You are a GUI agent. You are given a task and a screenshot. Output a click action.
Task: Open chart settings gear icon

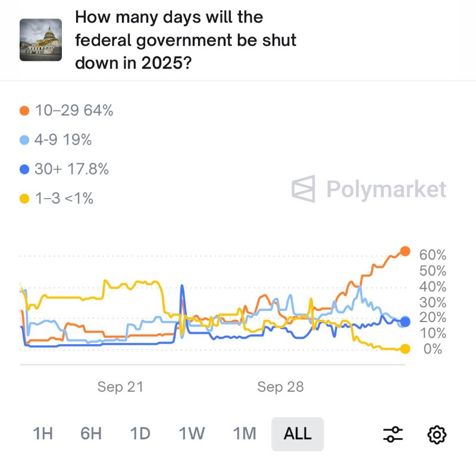point(437,434)
